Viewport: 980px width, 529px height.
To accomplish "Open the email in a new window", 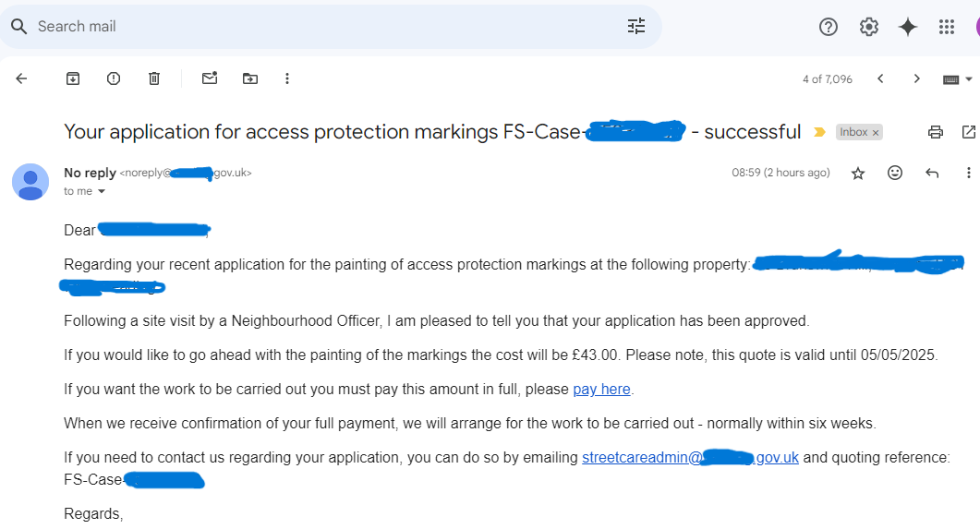I will pyautogui.click(x=968, y=132).
